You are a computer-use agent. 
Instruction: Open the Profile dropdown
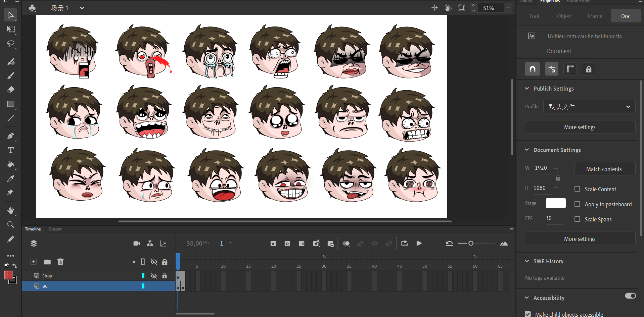(x=589, y=107)
